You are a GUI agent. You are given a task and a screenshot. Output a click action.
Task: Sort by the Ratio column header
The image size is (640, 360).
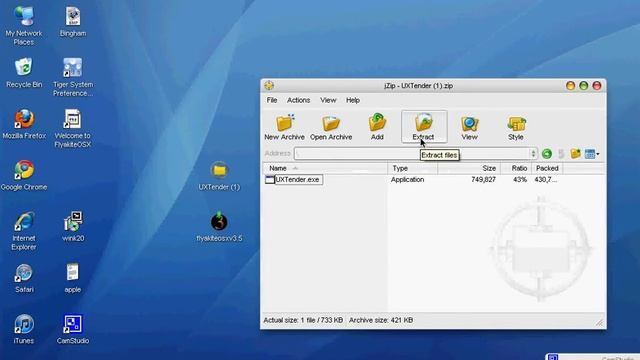tap(516, 168)
